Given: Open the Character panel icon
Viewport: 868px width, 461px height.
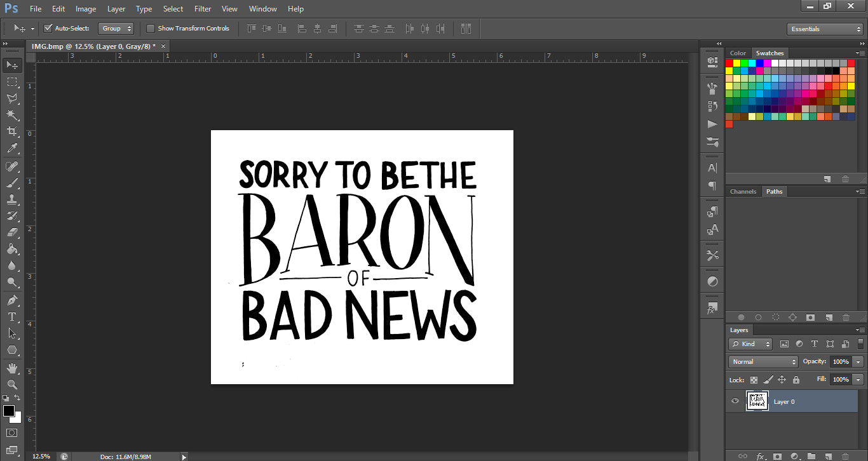Looking at the screenshot, I should click(712, 168).
